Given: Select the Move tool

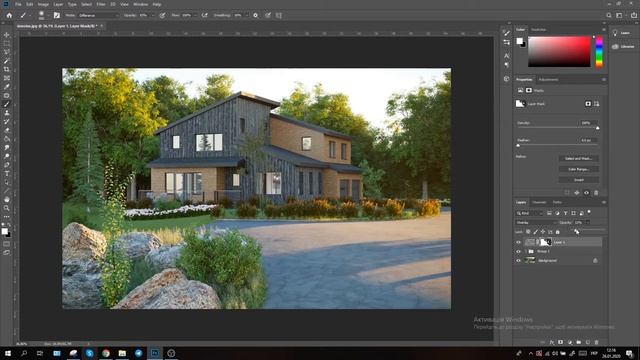Looking at the screenshot, I should pos(7,35).
